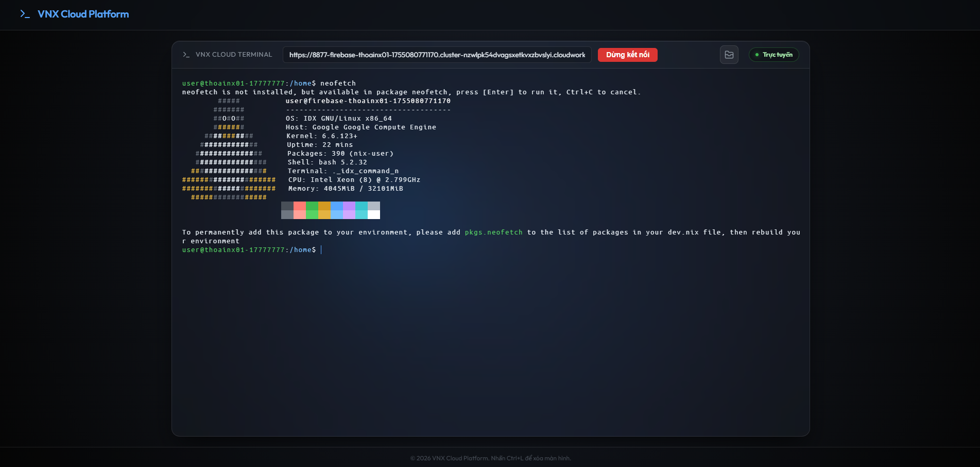Viewport: 980px width, 467px height.
Task: Click the Trực tuyến online status badge
Action: 774,55
